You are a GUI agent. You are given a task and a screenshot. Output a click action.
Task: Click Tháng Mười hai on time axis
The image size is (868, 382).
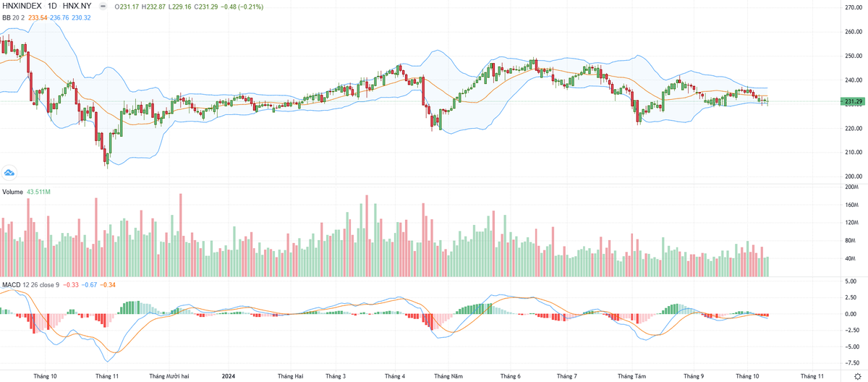pos(169,376)
